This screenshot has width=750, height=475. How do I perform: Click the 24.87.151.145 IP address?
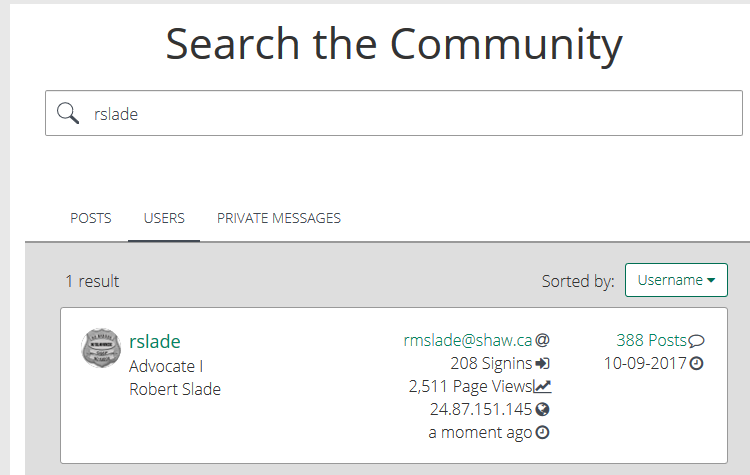pyautogui.click(x=481, y=410)
